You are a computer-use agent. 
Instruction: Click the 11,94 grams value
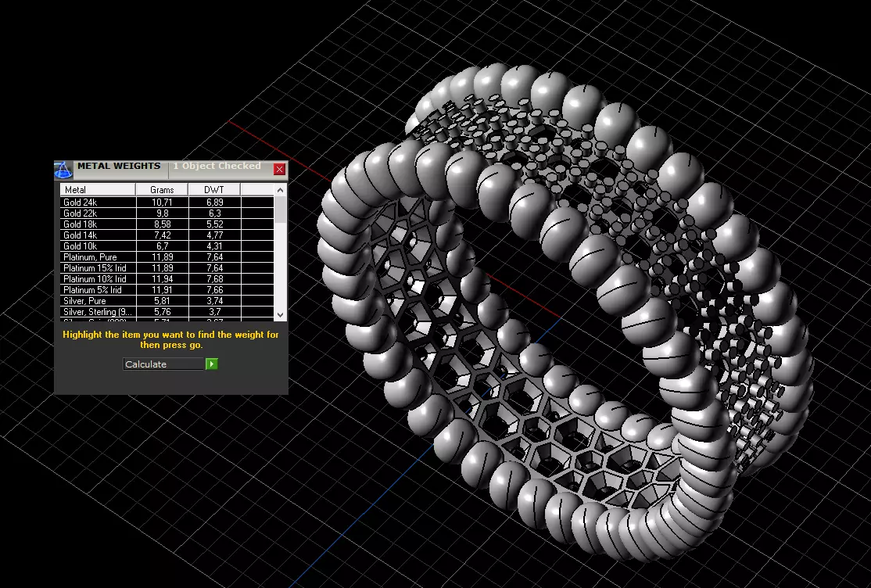[x=162, y=279]
